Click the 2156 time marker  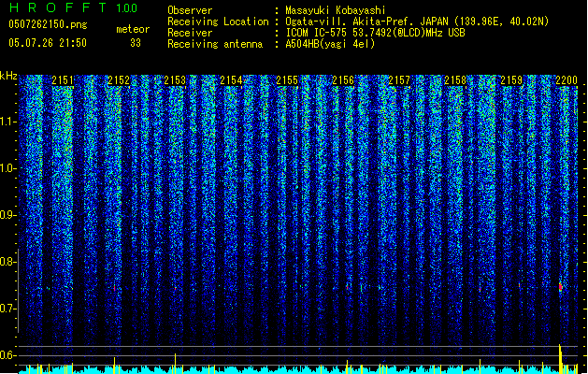click(343, 80)
